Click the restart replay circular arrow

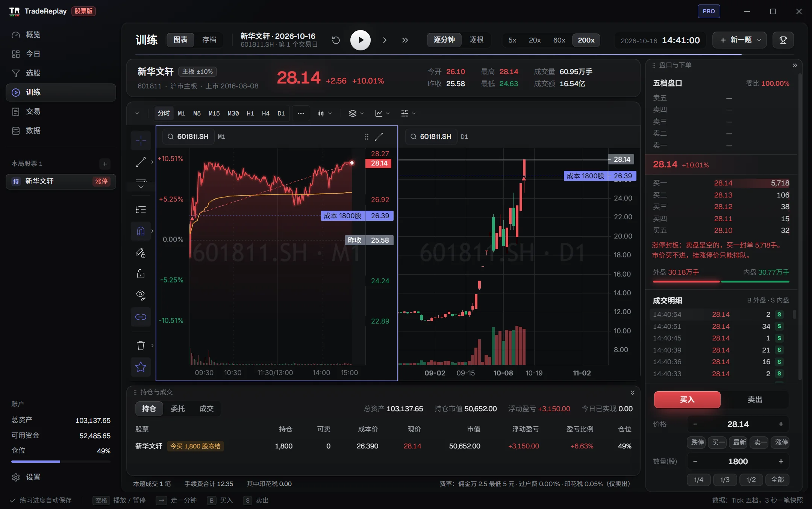click(x=336, y=40)
